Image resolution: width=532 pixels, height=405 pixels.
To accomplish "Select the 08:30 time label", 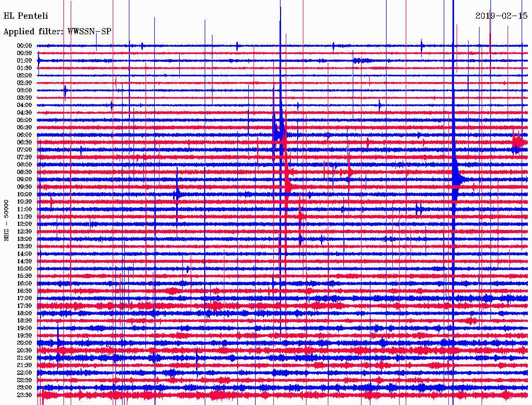I will point(24,172).
